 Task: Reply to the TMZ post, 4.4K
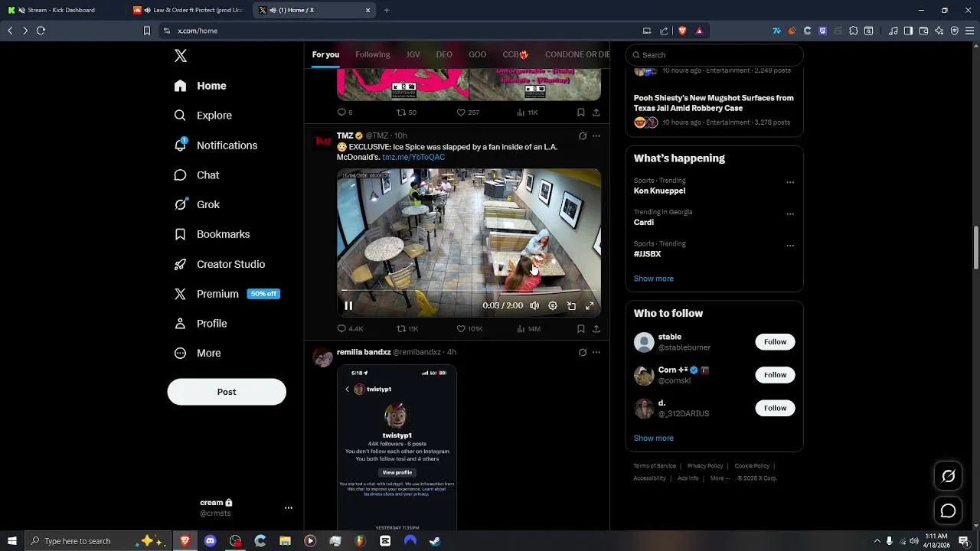coord(350,329)
